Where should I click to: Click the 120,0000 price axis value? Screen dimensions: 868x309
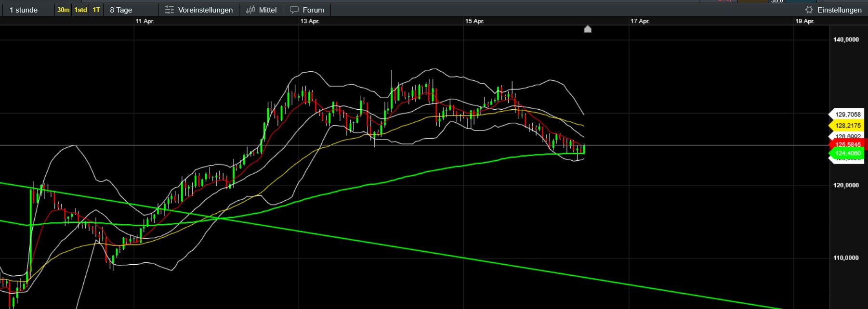(x=846, y=185)
